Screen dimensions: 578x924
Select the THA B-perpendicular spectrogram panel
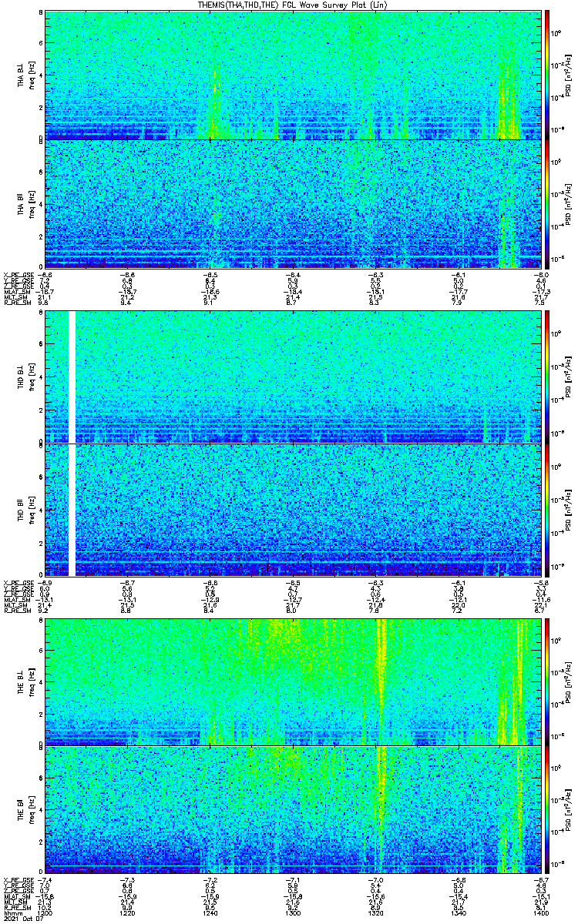click(x=294, y=75)
